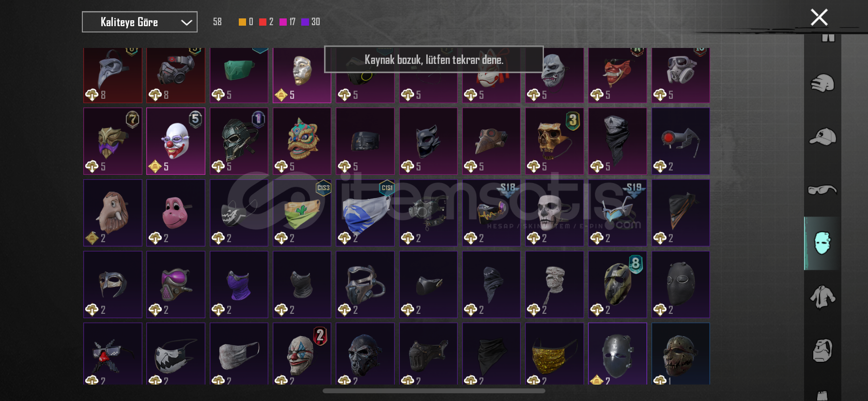Screen dimensions: 868x401
Task: Choose the gold glitter face mask
Action: [x=555, y=354]
